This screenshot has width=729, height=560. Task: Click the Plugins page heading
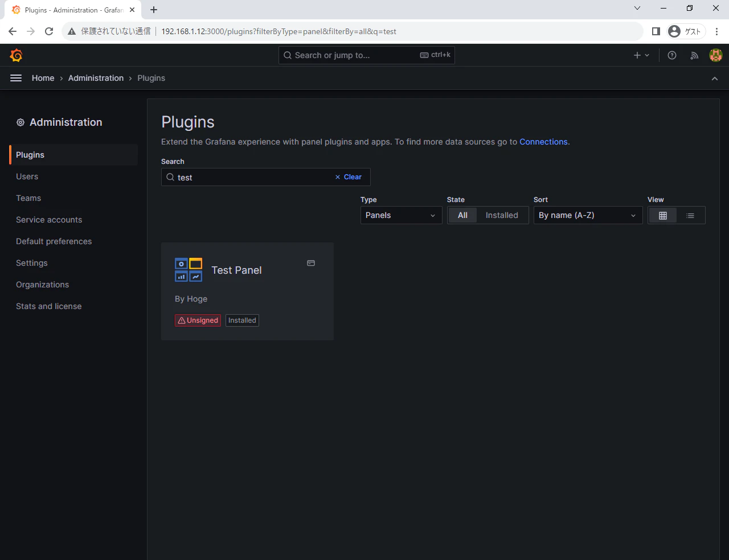tap(188, 122)
